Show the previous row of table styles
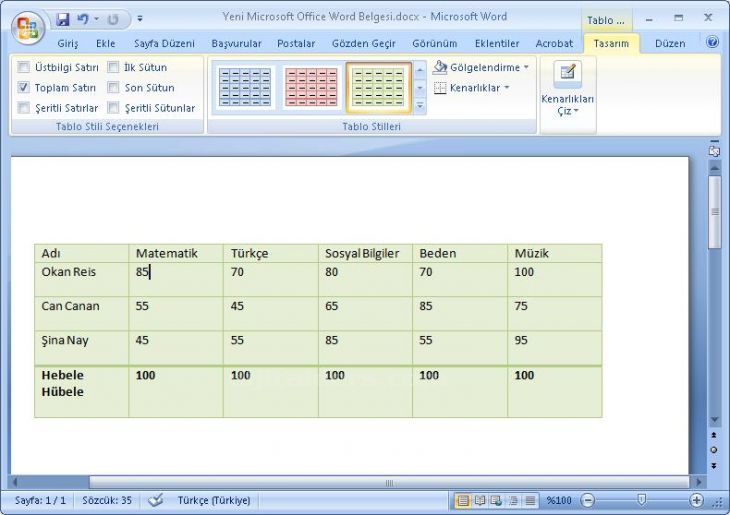This screenshot has width=730, height=515. point(419,70)
